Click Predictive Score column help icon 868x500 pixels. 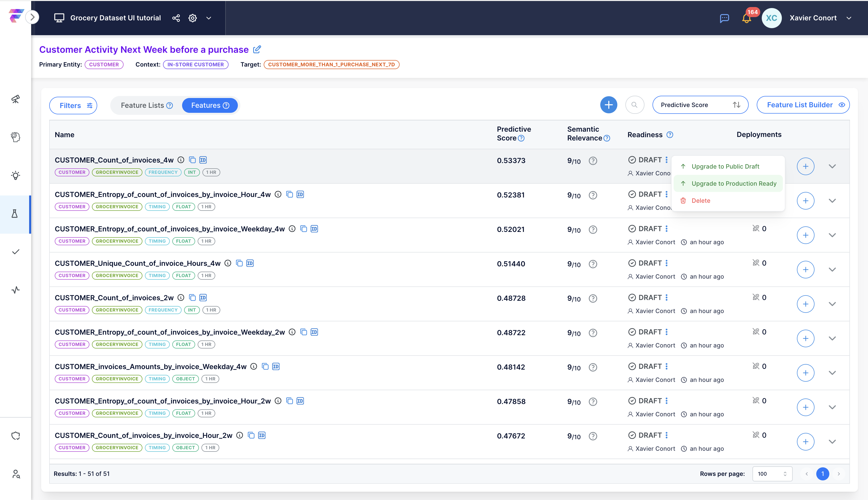pyautogui.click(x=521, y=138)
